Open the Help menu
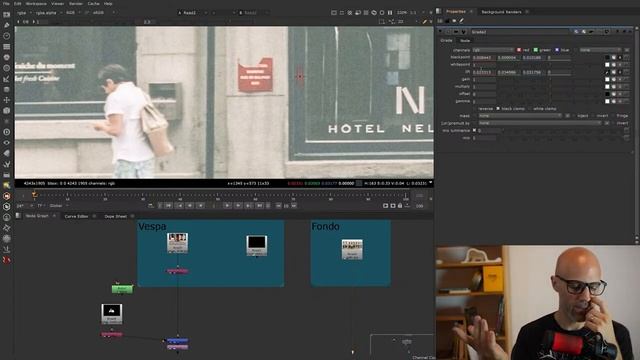 [108, 4]
